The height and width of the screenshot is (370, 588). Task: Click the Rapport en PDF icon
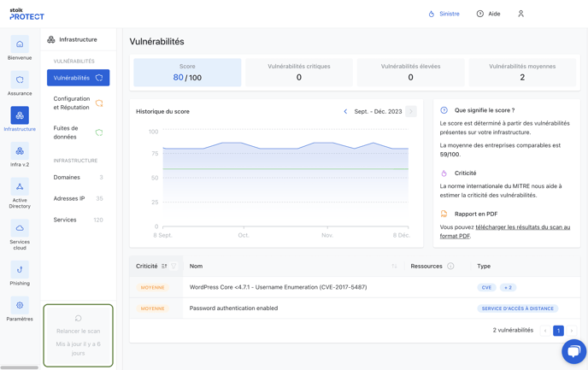pyautogui.click(x=444, y=214)
